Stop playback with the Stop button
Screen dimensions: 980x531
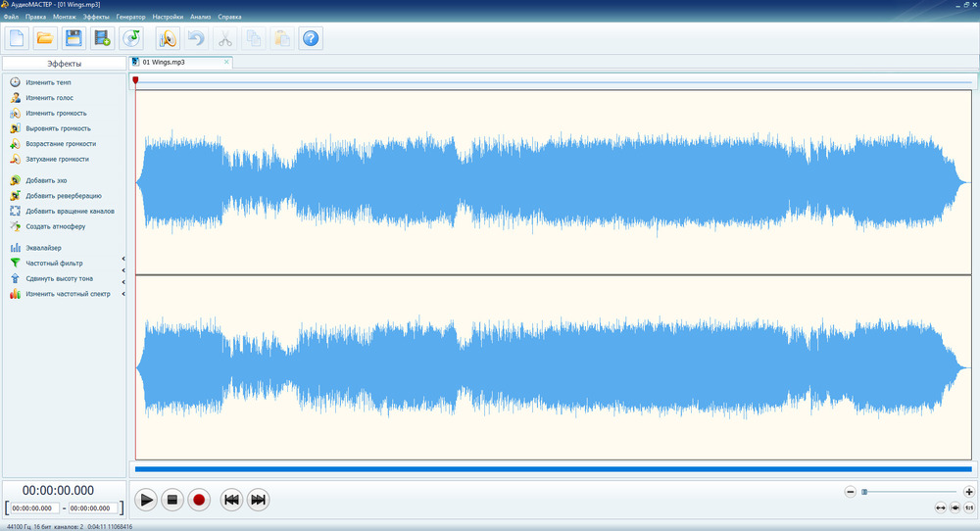coord(171,500)
